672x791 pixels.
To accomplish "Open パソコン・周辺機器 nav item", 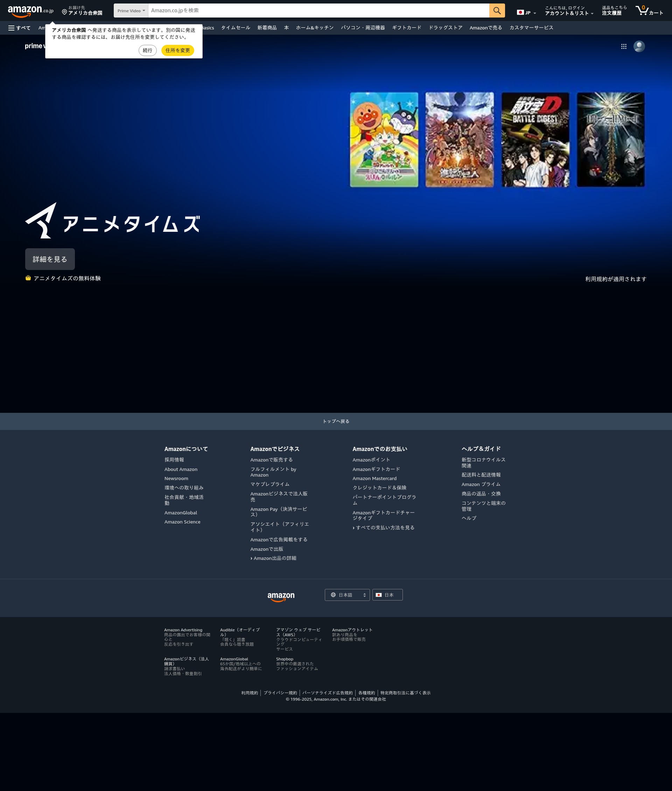I will click(x=363, y=28).
